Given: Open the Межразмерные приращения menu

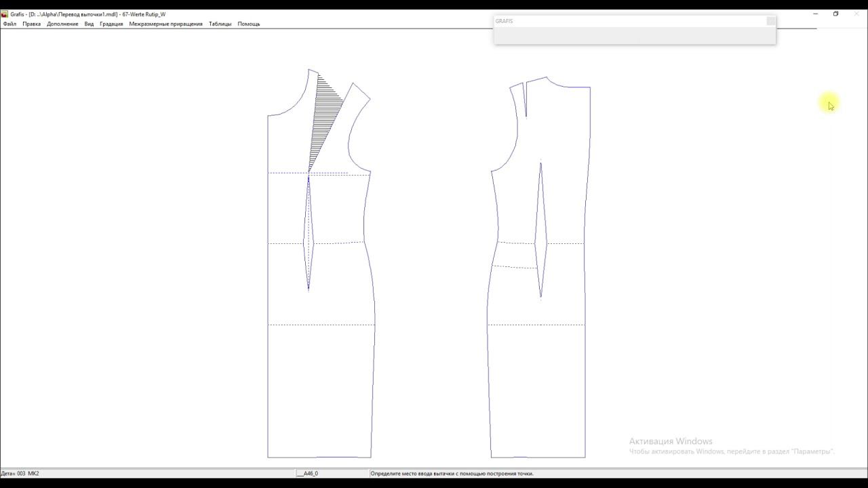Looking at the screenshot, I should (165, 24).
